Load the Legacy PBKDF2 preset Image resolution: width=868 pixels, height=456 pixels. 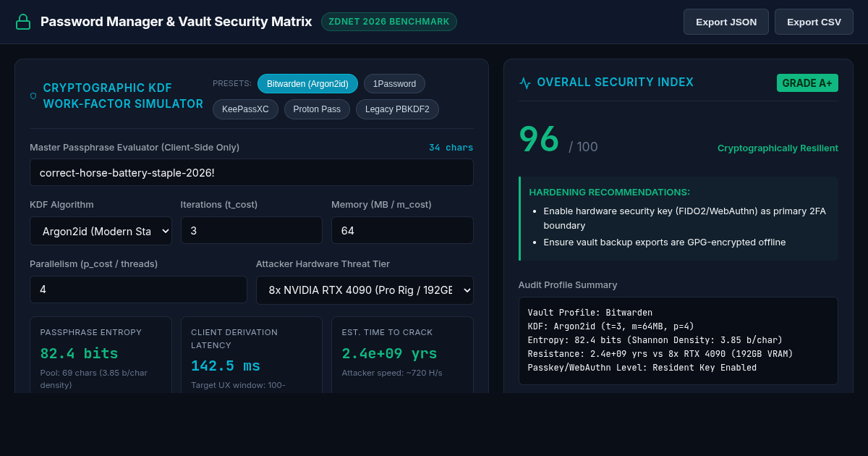[397, 109]
